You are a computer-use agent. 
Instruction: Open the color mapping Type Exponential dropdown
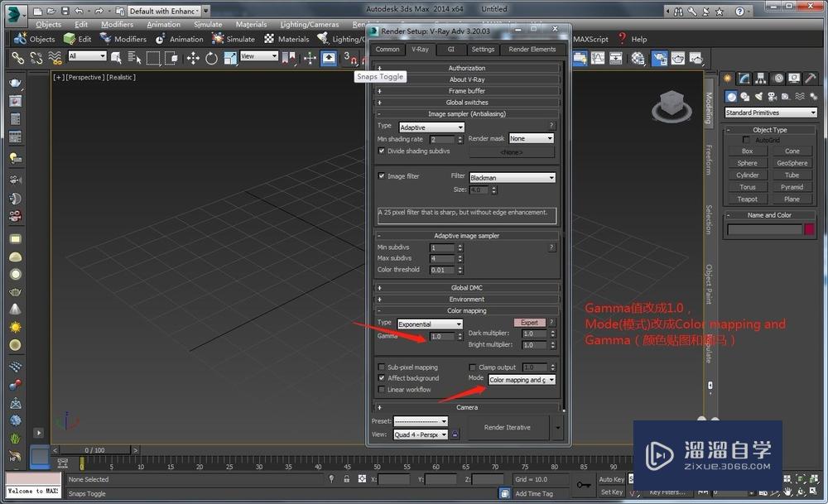tap(430, 324)
